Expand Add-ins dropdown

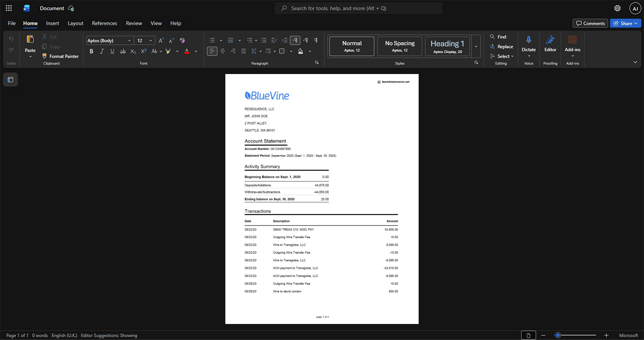[x=572, y=56]
